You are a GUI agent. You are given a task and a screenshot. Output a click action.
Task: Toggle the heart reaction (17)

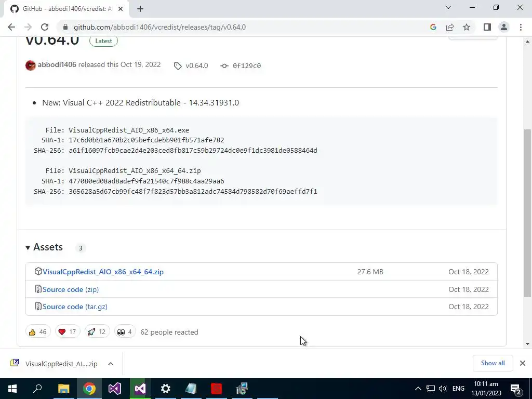[68, 331]
